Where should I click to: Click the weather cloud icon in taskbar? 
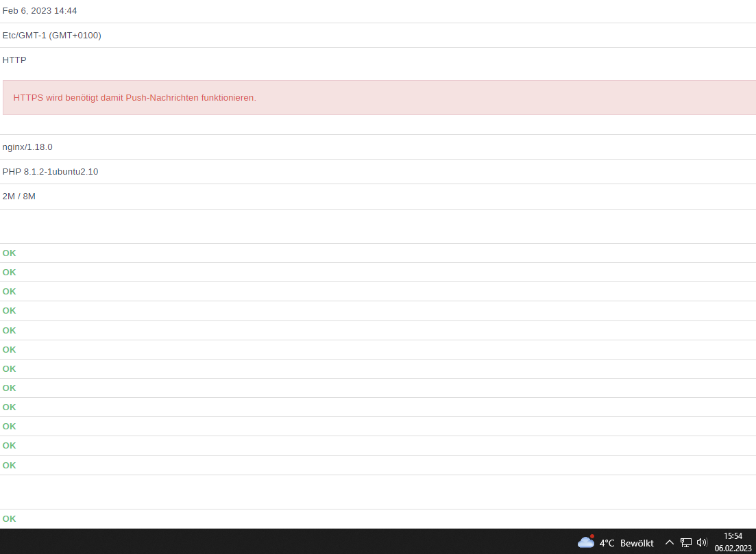[586, 542]
